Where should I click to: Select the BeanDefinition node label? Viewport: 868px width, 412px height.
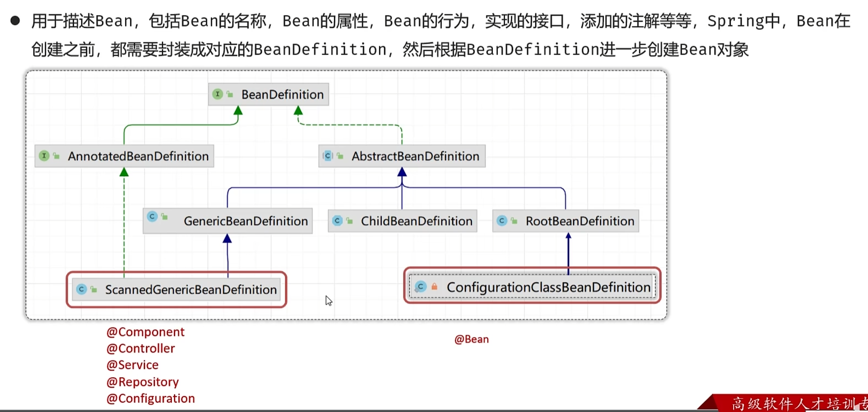pos(283,94)
